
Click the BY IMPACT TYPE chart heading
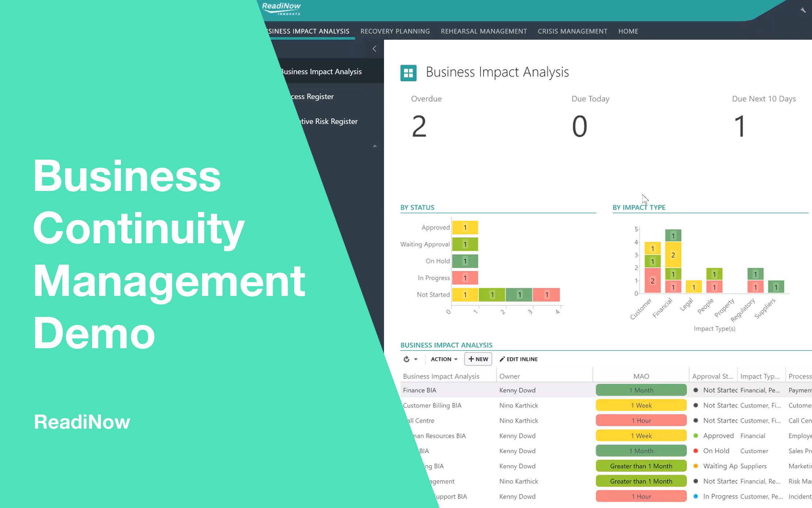click(x=639, y=207)
